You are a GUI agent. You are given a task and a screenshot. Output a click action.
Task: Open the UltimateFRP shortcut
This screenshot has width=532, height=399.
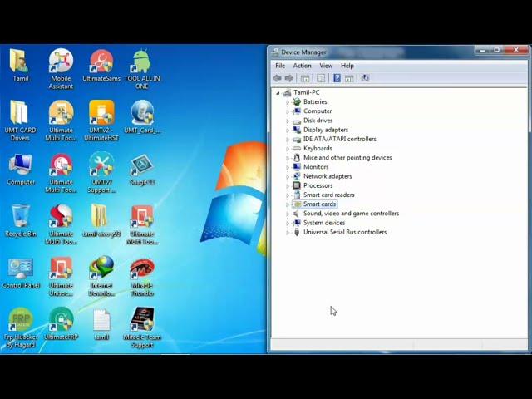(61, 324)
